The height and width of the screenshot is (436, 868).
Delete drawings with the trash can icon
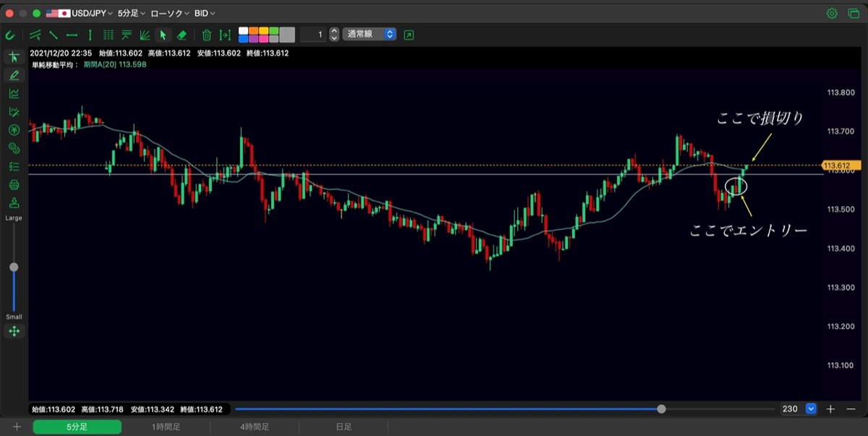[x=207, y=35]
